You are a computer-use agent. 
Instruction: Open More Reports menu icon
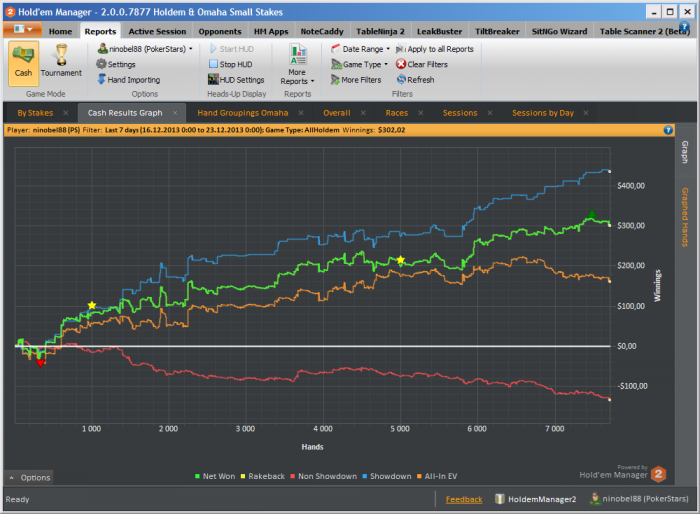point(297,54)
